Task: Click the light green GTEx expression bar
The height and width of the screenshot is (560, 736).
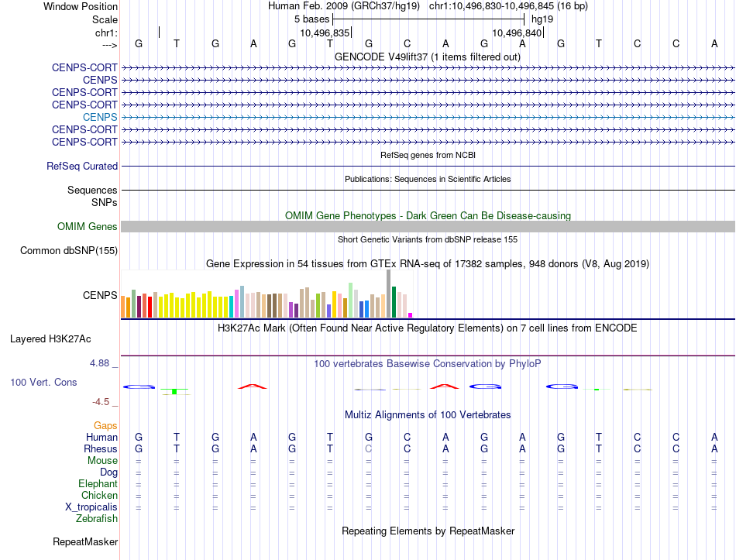Action: coord(351,301)
